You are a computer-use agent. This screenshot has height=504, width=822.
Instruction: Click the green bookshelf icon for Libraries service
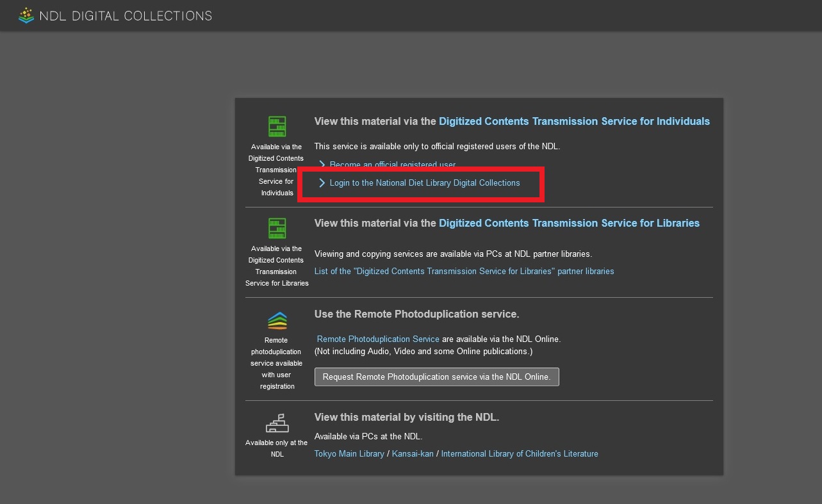(x=277, y=229)
